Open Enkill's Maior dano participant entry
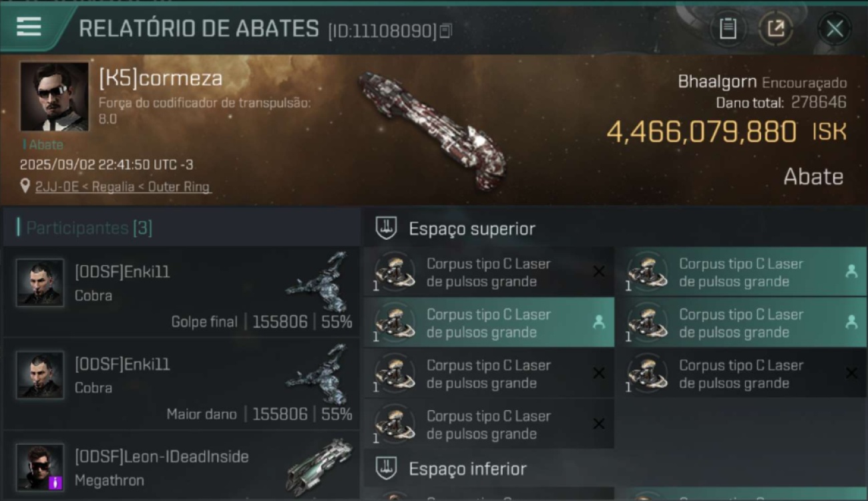 tap(182, 383)
